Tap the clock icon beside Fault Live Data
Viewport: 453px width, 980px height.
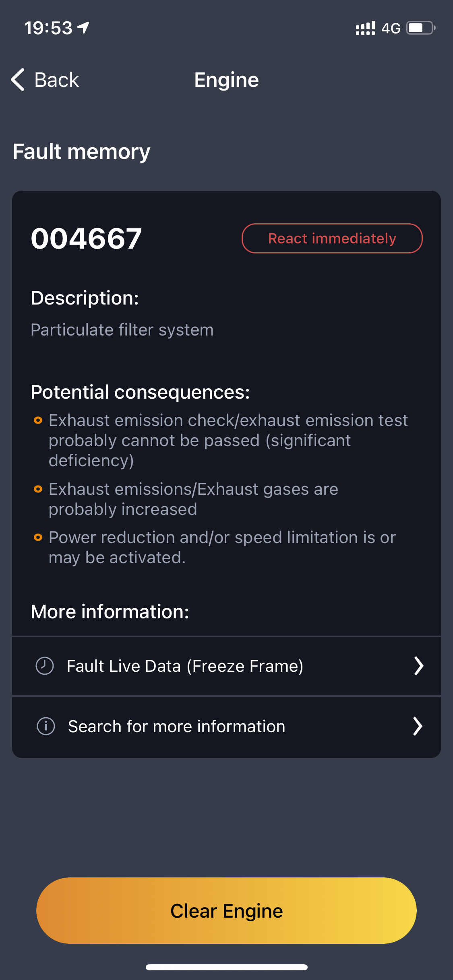[45, 666]
